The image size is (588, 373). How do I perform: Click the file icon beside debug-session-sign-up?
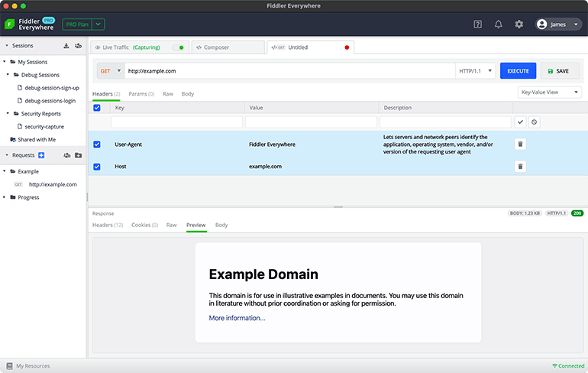20,87
